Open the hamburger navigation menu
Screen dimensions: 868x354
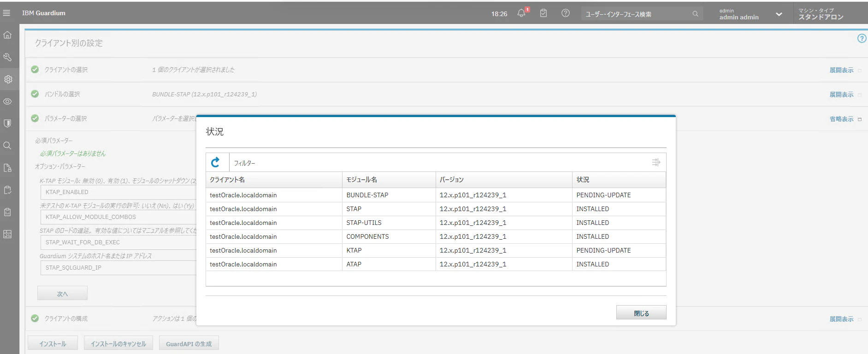[x=6, y=13]
